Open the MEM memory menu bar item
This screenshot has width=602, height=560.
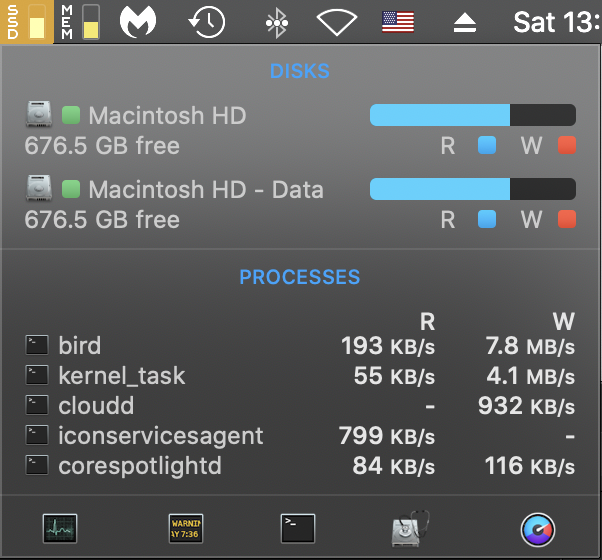(80, 22)
